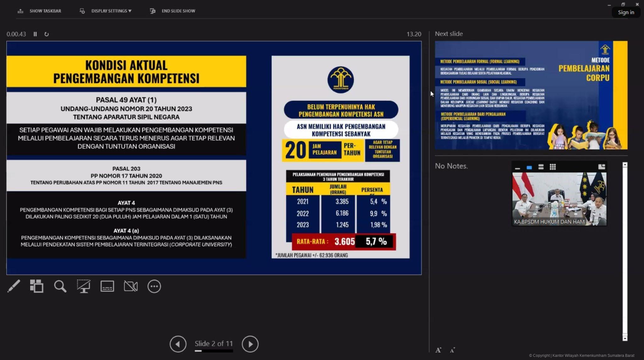Image resolution: width=644 pixels, height=360 pixels.
Task: Click End Slide Show
Action: coord(178,11)
